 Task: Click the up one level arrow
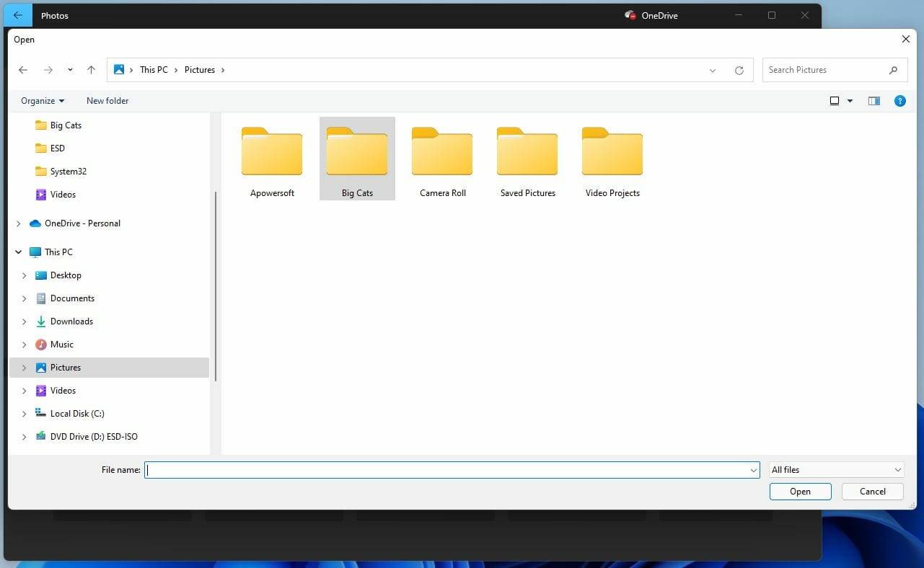(x=91, y=69)
